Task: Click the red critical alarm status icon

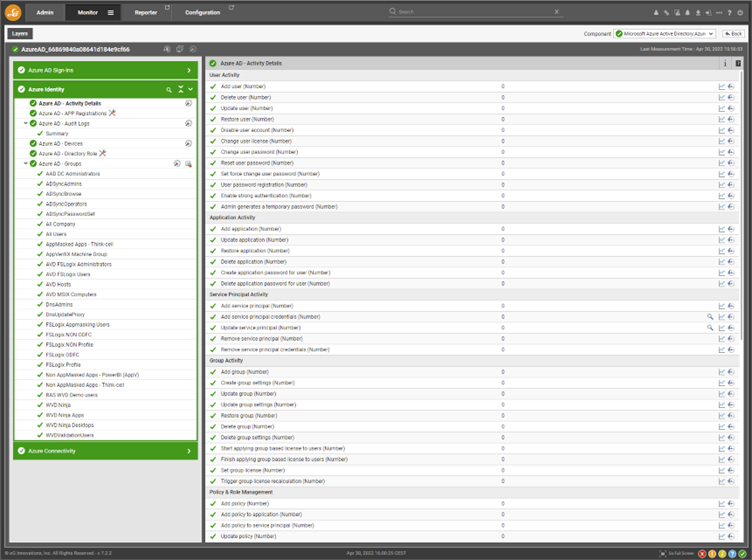Action: tap(702, 554)
